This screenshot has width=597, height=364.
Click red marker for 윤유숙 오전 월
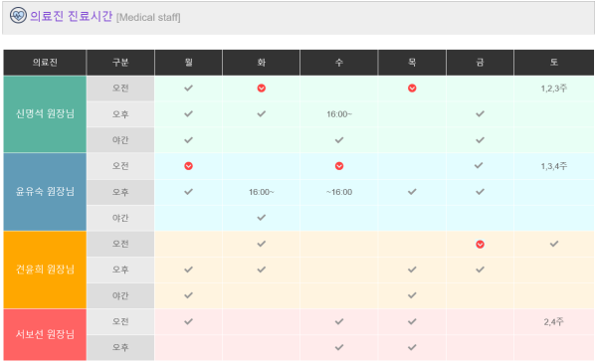[188, 166]
